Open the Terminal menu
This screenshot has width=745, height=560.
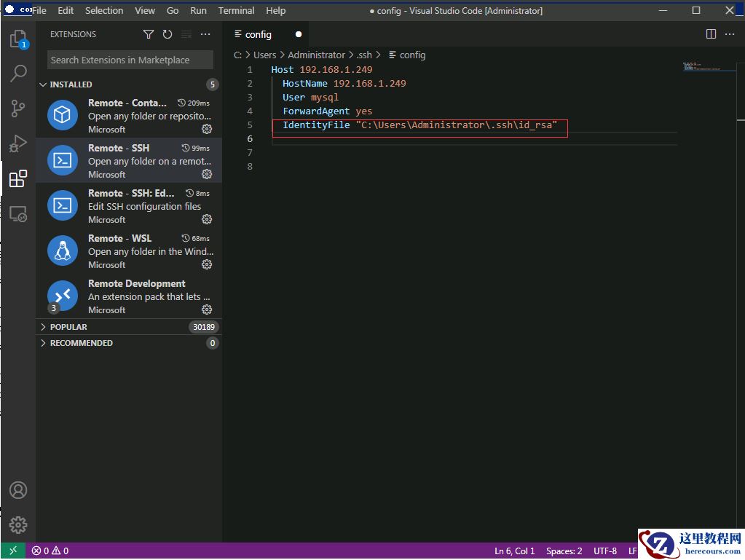pos(236,11)
